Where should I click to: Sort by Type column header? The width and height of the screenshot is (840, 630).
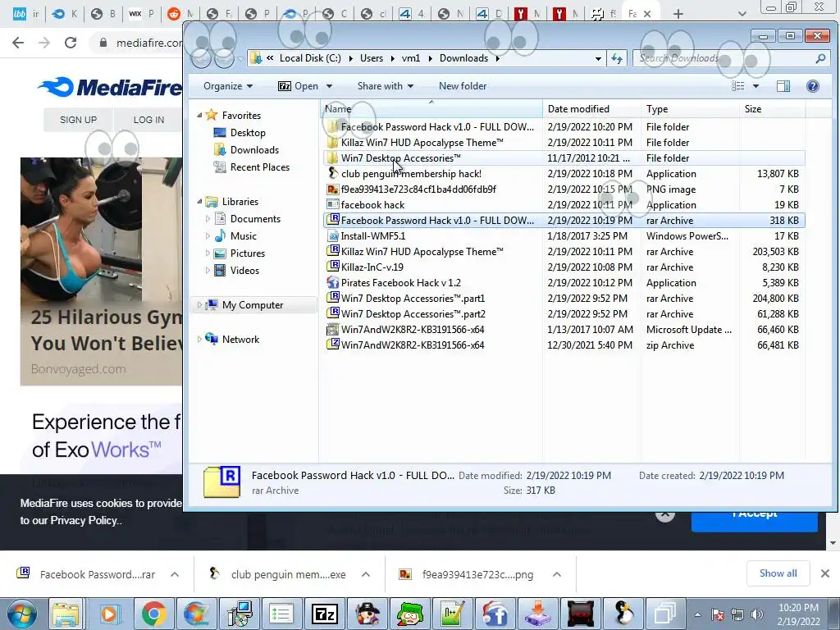tap(690, 109)
